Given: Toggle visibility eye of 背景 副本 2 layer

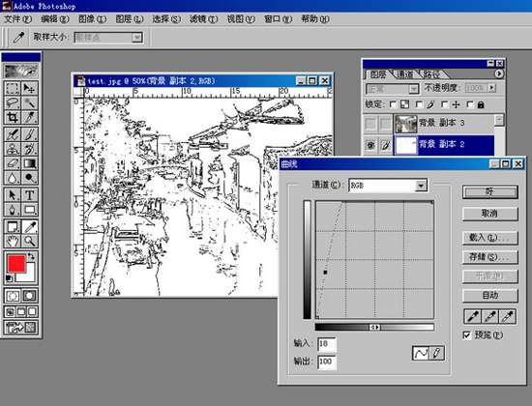Looking at the screenshot, I should (x=370, y=145).
